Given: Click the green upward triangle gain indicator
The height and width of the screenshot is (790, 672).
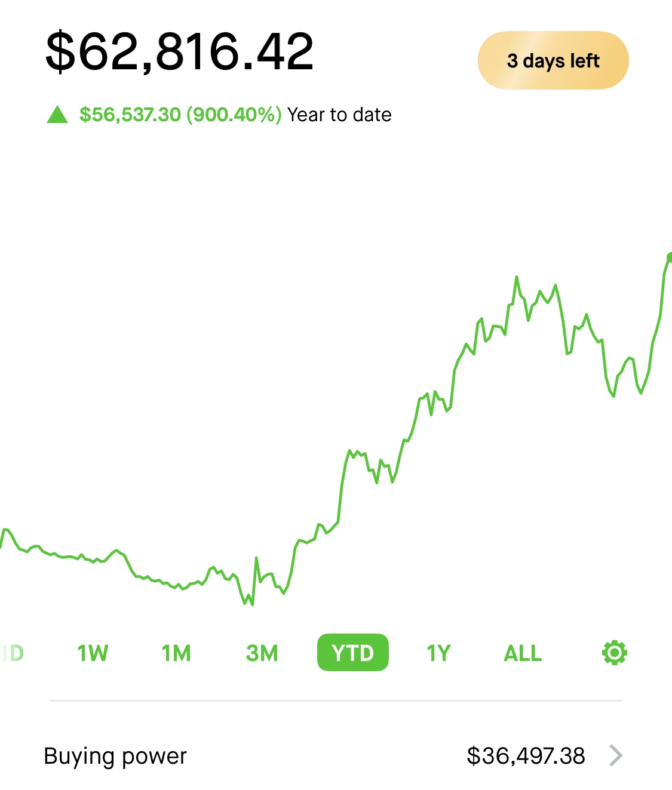Looking at the screenshot, I should [x=57, y=114].
